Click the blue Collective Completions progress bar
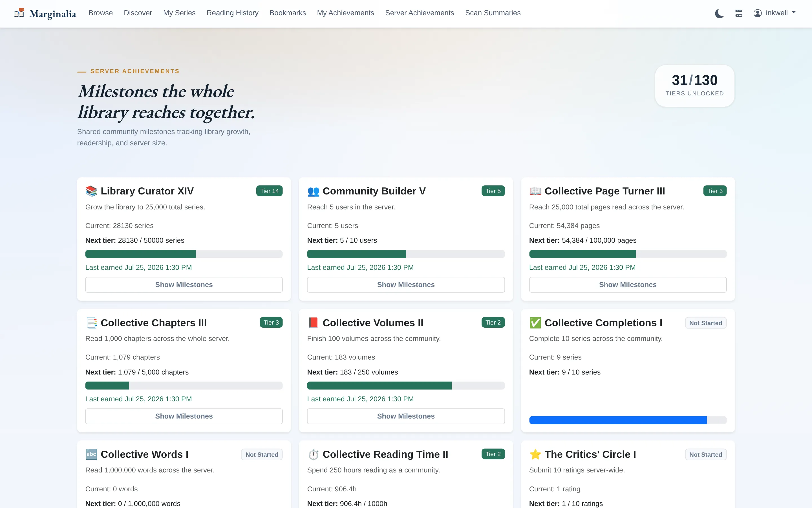The image size is (812, 508). [x=627, y=420]
